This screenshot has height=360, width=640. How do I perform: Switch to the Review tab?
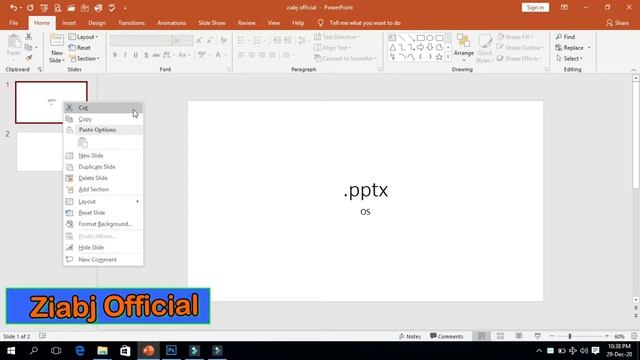click(x=247, y=23)
